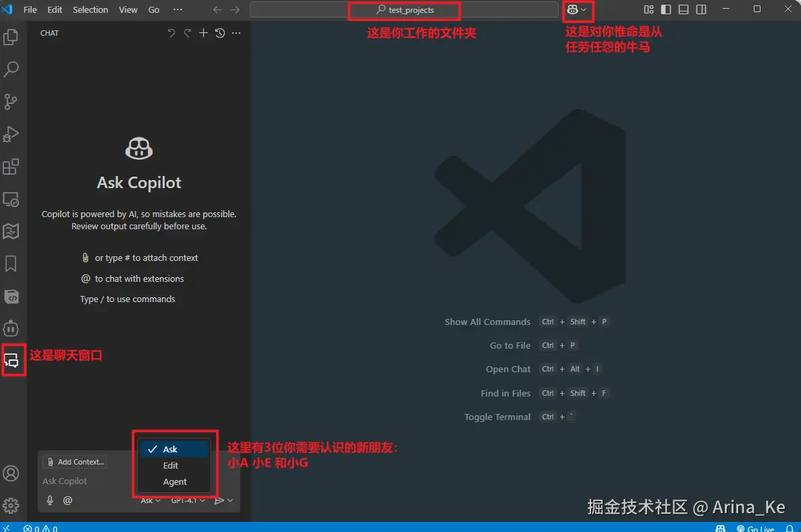Image resolution: width=801 pixels, height=532 pixels.
Task: Open the robot-face icon view in activity bar
Action: click(11, 328)
